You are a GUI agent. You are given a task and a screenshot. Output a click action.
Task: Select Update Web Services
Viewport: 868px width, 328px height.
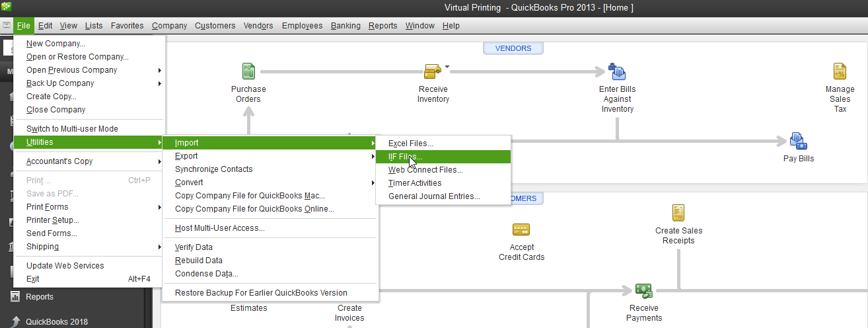pyautogui.click(x=89, y=266)
